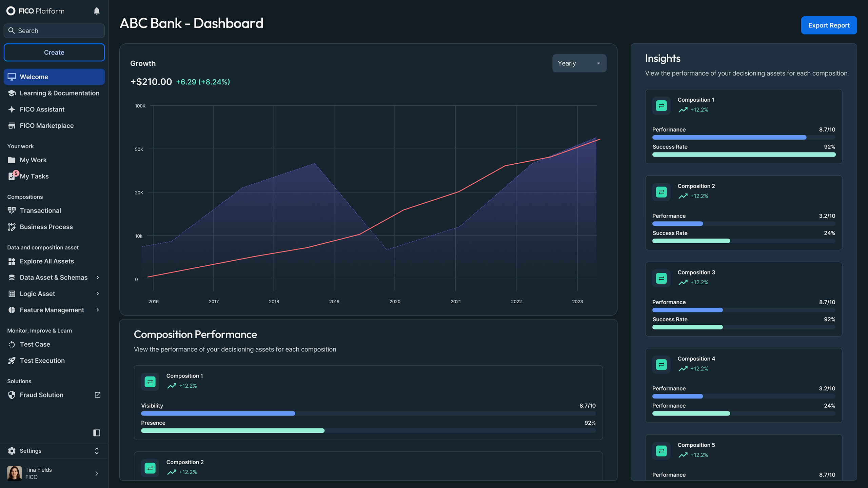Screen dimensions: 868x488
Task: Open the Yearly period dropdown
Action: (x=579, y=63)
